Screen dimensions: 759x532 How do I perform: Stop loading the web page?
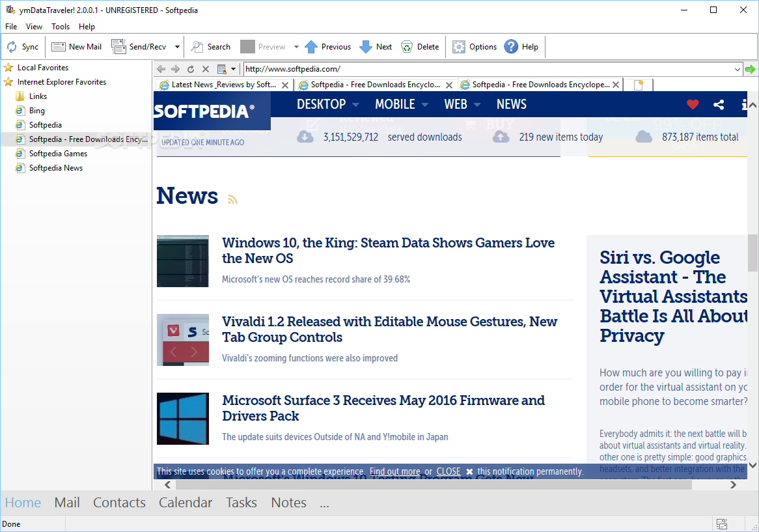[x=206, y=69]
